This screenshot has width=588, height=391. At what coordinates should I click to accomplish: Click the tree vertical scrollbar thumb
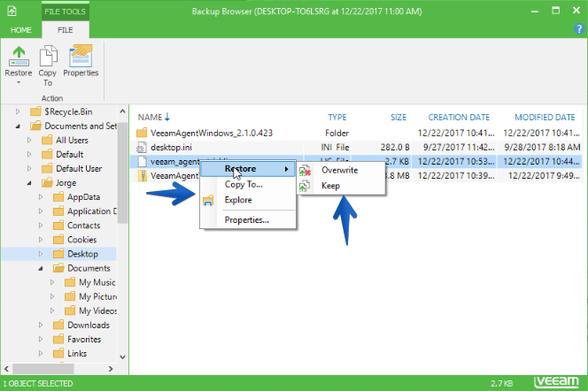122,172
